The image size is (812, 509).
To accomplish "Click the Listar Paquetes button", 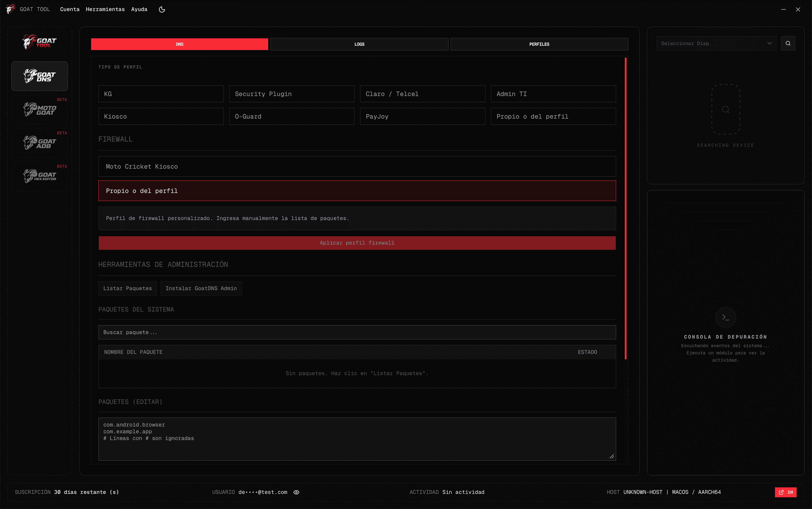I will point(127,289).
